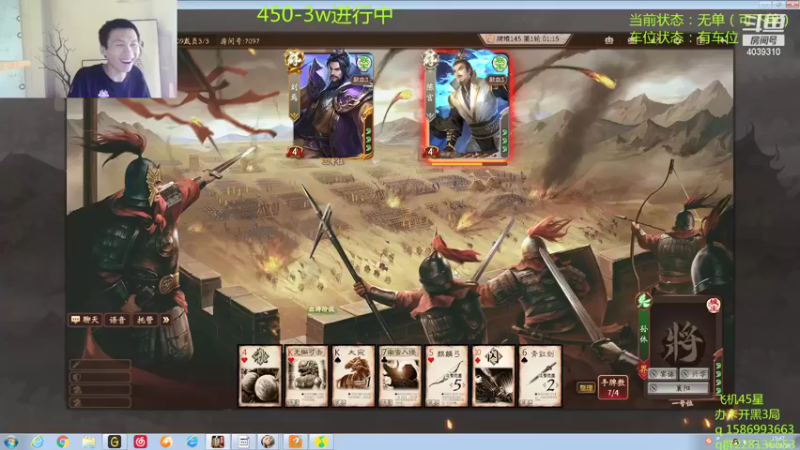Click the 界 red ribbon badge

(643, 369)
